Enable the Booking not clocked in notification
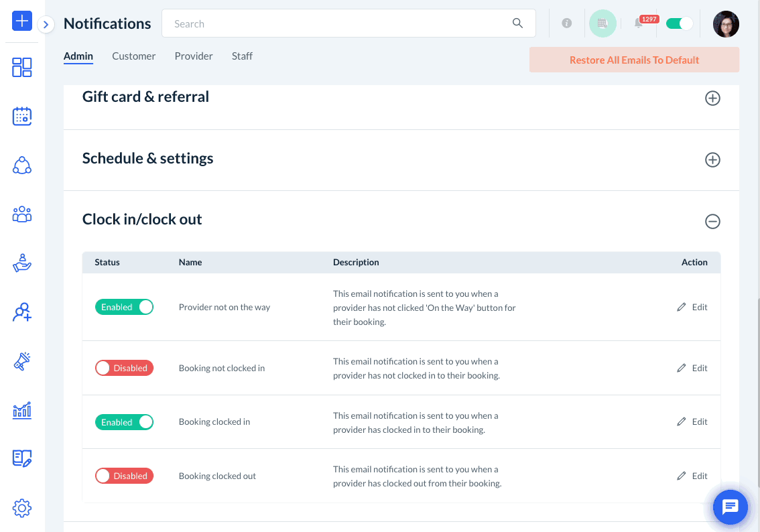 pyautogui.click(x=124, y=368)
